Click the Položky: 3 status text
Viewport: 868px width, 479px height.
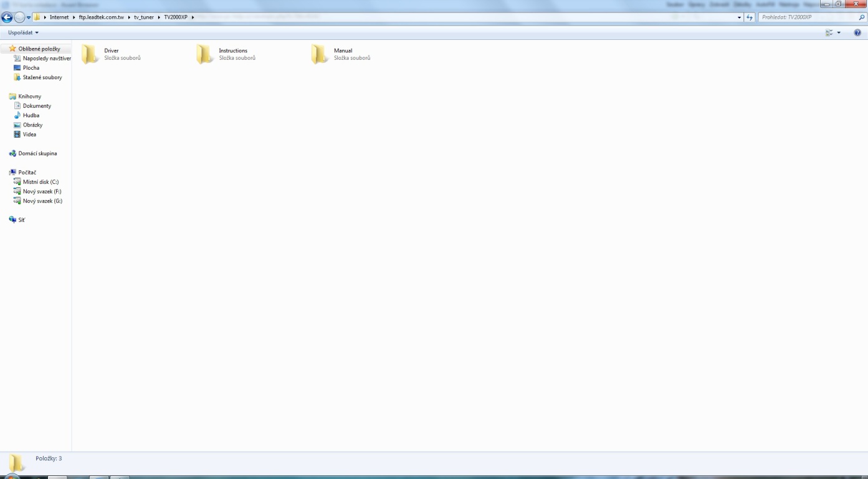49,458
